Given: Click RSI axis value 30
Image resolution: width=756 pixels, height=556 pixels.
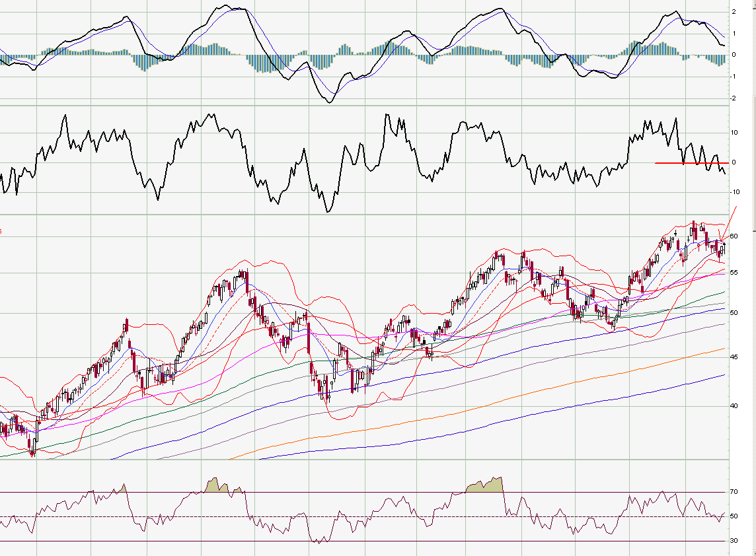Looking at the screenshot, I should tap(734, 541).
